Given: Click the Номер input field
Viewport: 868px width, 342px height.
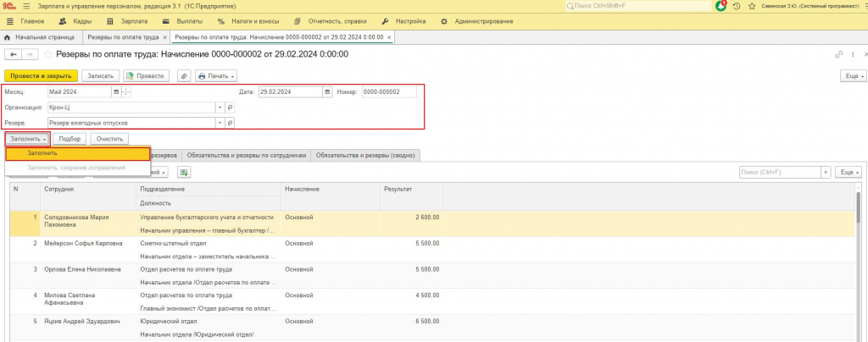Looking at the screenshot, I should 389,91.
